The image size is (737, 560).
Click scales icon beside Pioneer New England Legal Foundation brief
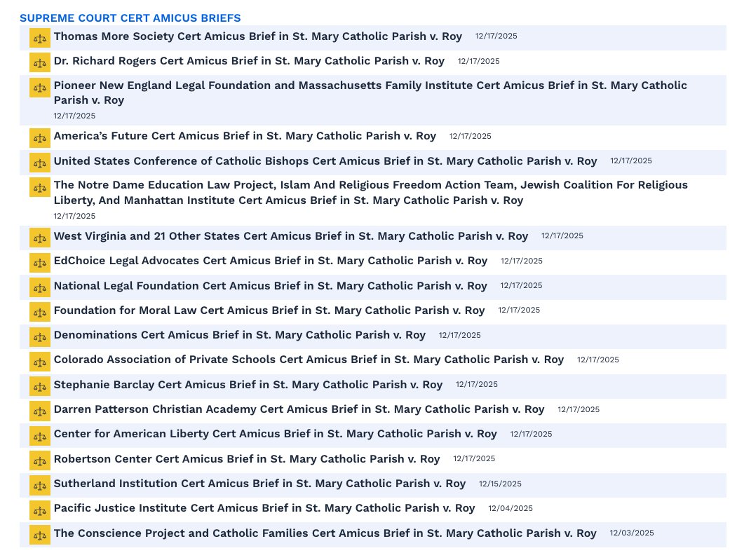point(40,88)
